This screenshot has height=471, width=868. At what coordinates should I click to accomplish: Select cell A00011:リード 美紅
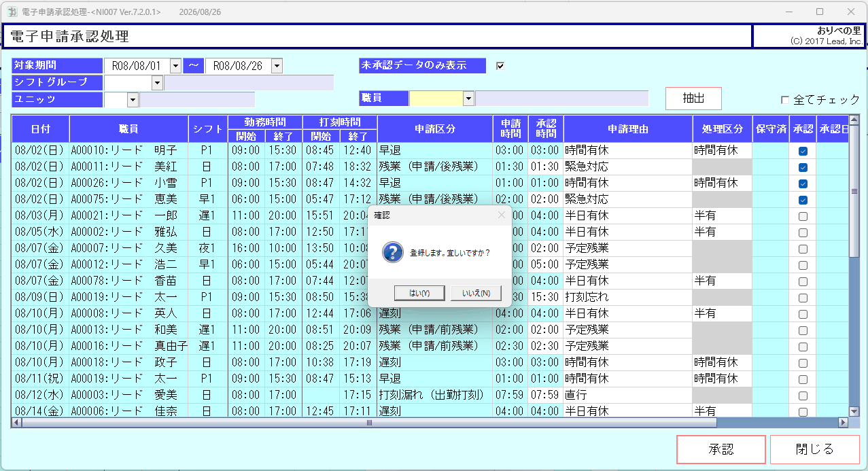tap(129, 167)
